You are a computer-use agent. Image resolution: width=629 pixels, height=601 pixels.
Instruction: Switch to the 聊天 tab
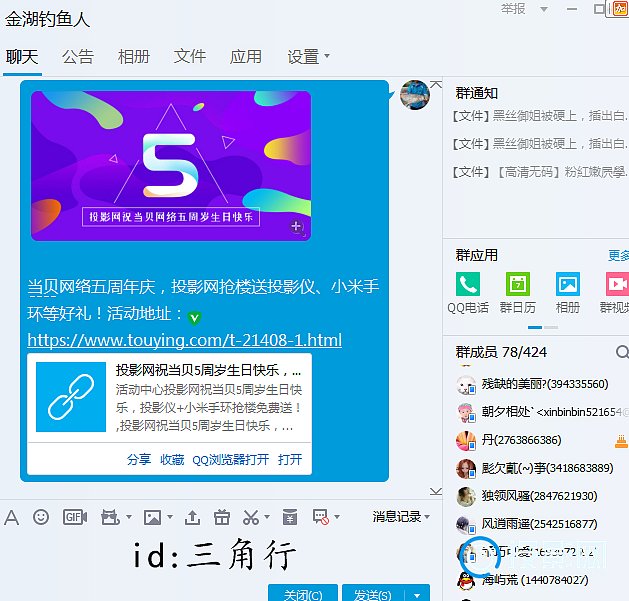click(x=22, y=57)
